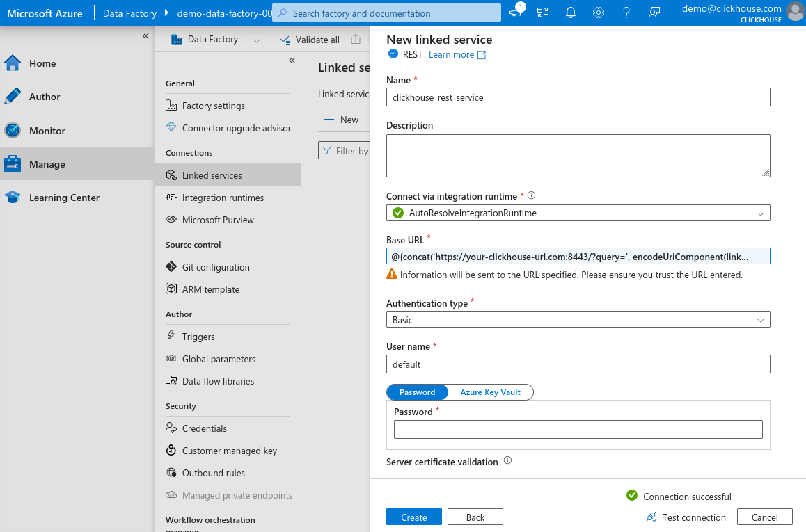806x532 pixels.
Task: Click the directories and subscriptions filter icon
Action: (543, 13)
